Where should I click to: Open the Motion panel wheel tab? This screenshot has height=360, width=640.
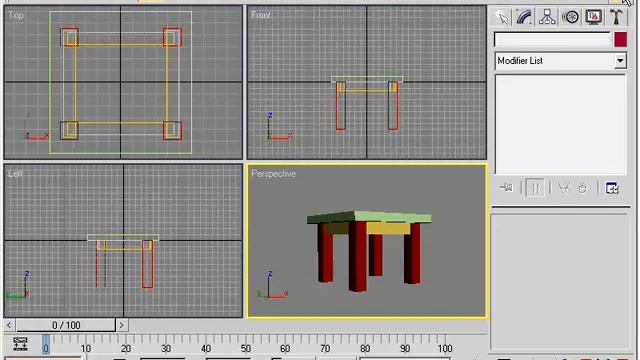[570, 17]
